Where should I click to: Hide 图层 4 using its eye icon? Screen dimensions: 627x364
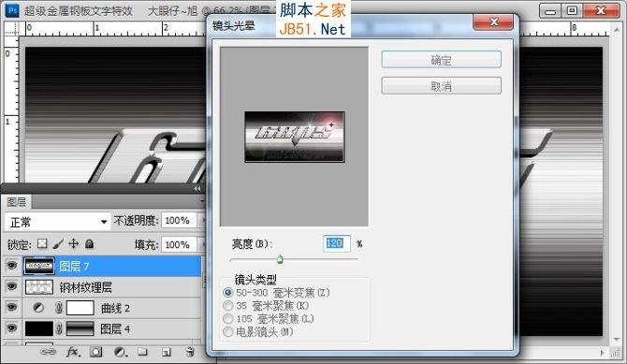pos(12,328)
